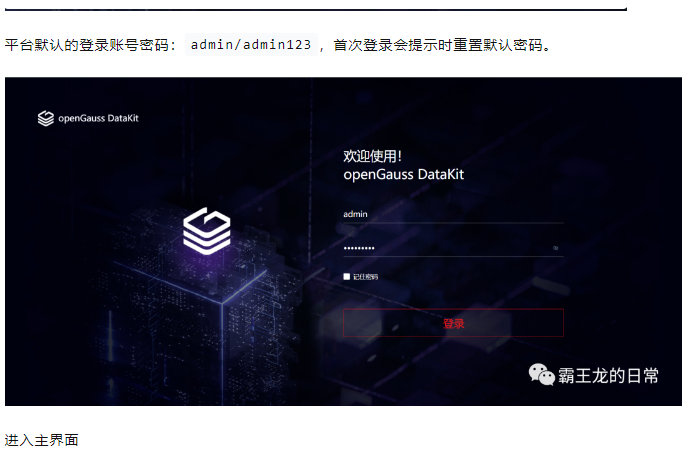Viewport: 697px width, 459px height.
Task: Toggle password visibility eye icon
Action: coord(555,248)
